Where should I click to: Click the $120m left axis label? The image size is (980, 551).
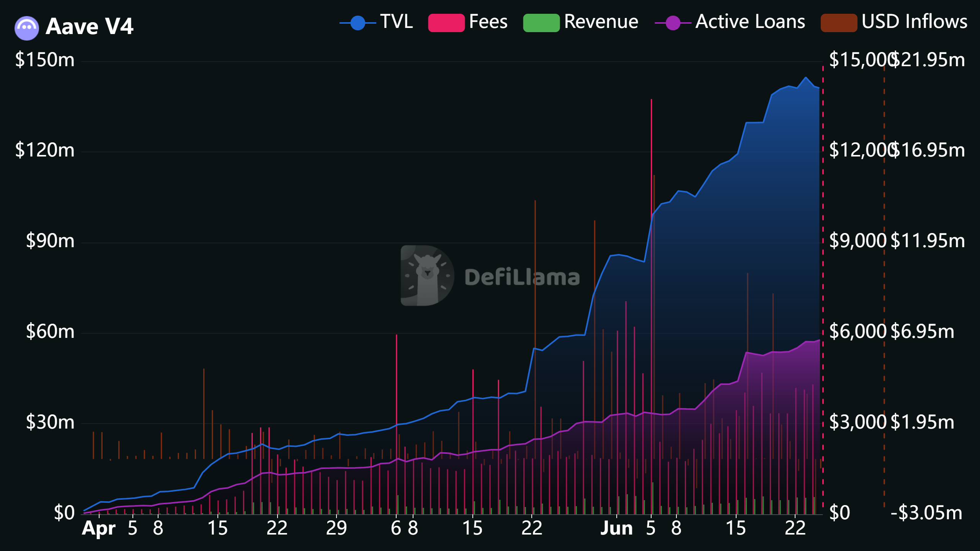point(45,150)
